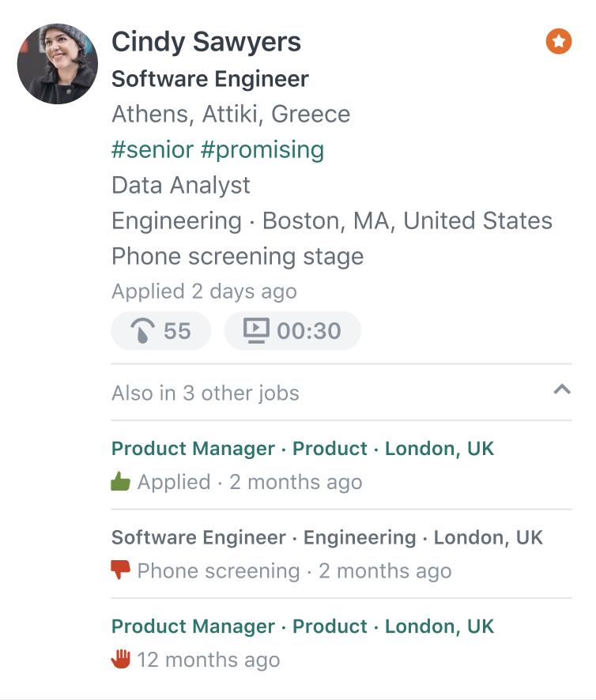Click Cindy Sawyers' profile photo
Screen dimensions: 596x700
point(57,64)
